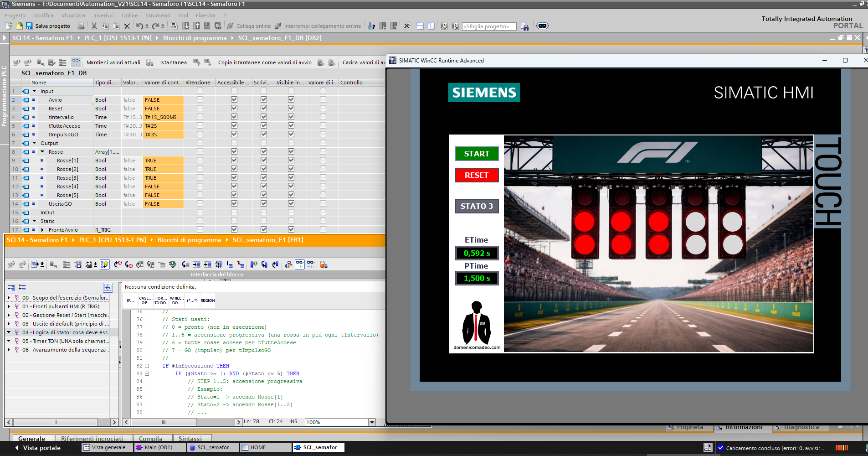Uncheck Visibile in HMI for the Reset variable
868x456 pixels.
click(291, 109)
